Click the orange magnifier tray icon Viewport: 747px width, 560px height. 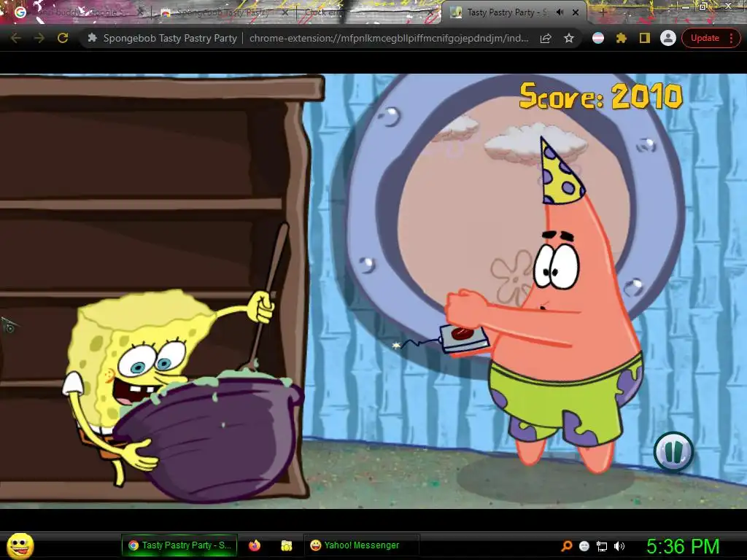pos(566,545)
